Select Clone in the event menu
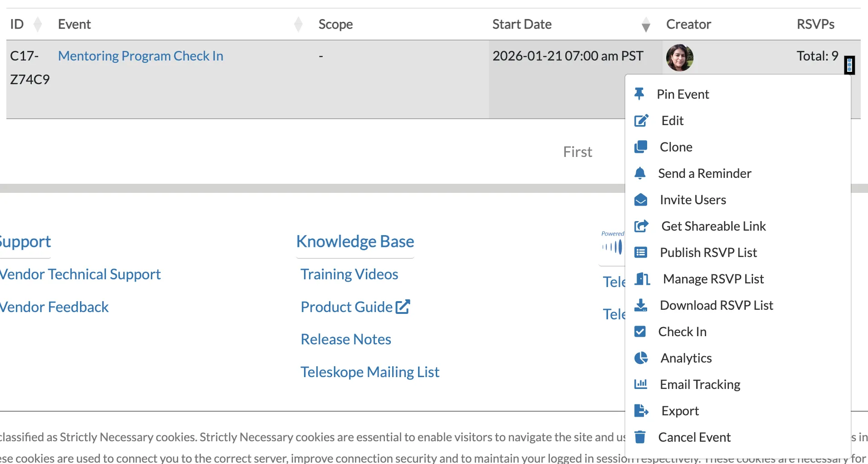 coord(676,146)
